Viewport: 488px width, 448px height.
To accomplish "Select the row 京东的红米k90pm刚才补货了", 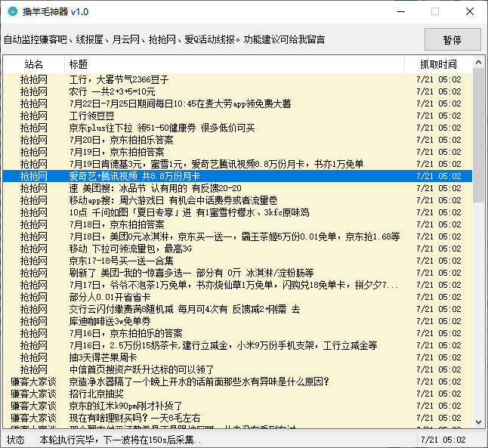I will click(237, 406).
